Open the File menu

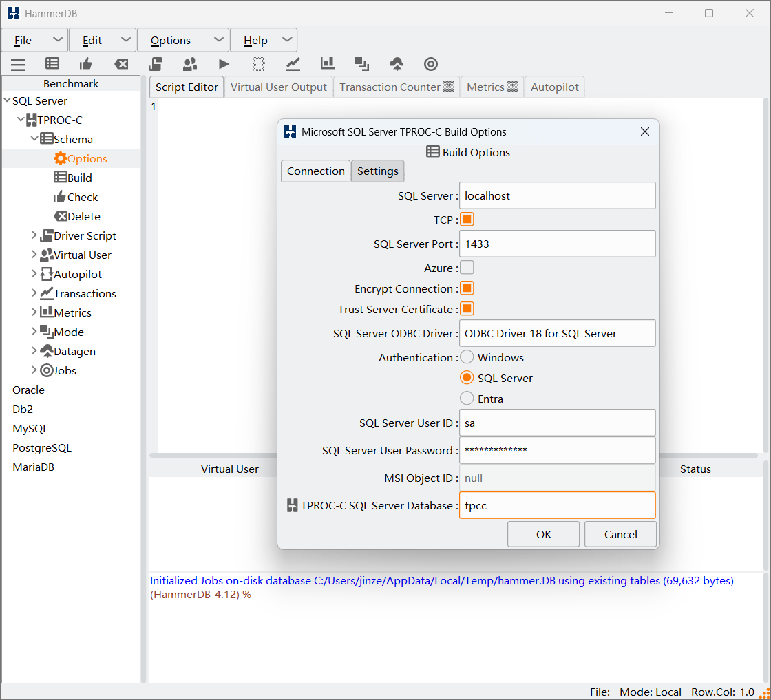34,41
